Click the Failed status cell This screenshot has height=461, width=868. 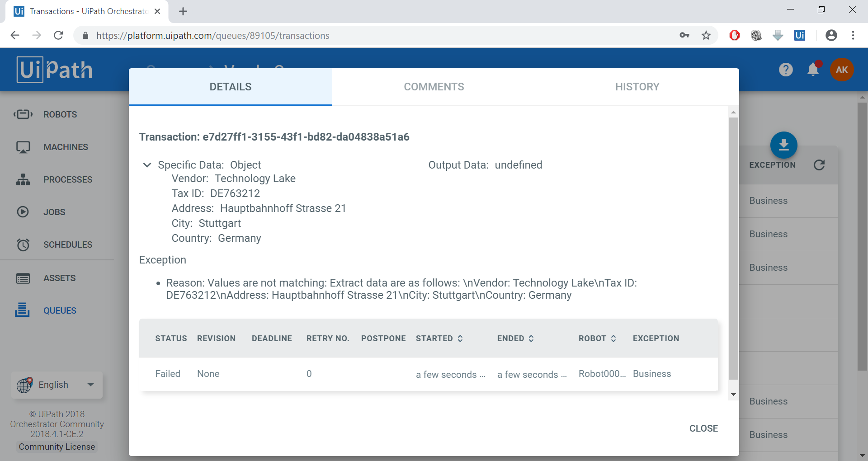coord(168,374)
